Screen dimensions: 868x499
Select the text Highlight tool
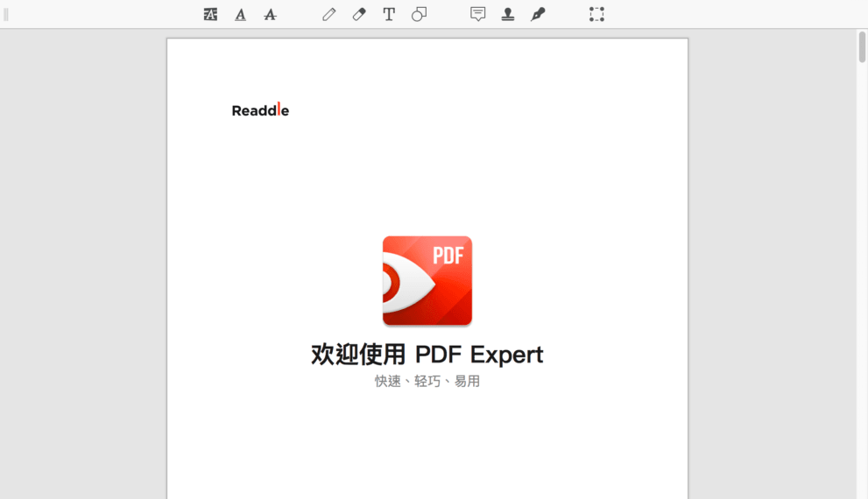(210, 14)
